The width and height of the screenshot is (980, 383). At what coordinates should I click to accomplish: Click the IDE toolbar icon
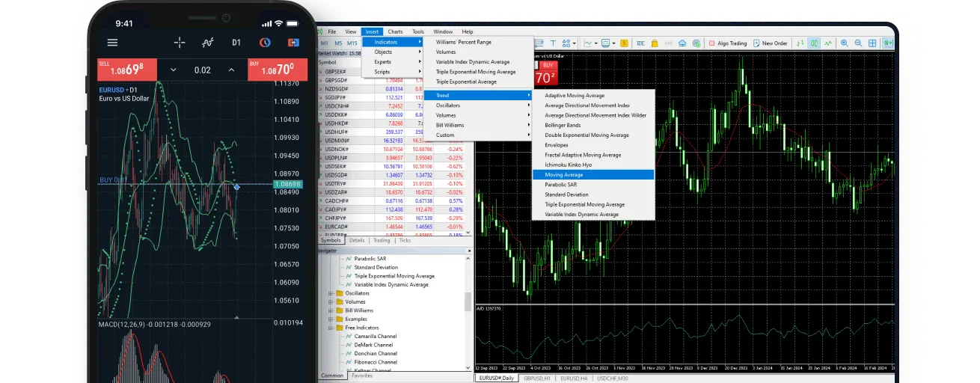point(641,43)
